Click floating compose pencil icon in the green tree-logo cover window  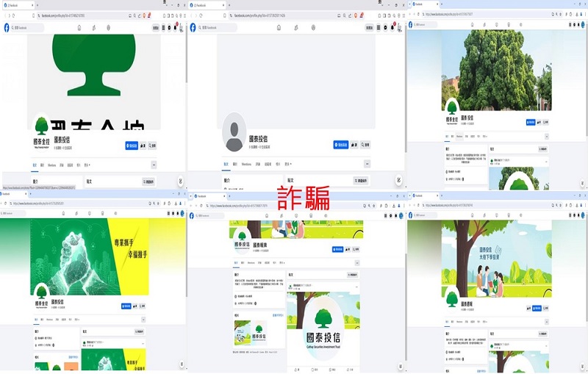coord(180,181)
